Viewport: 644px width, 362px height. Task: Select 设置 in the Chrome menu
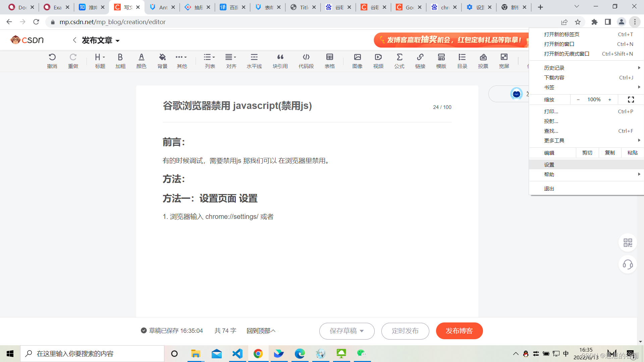549,165
